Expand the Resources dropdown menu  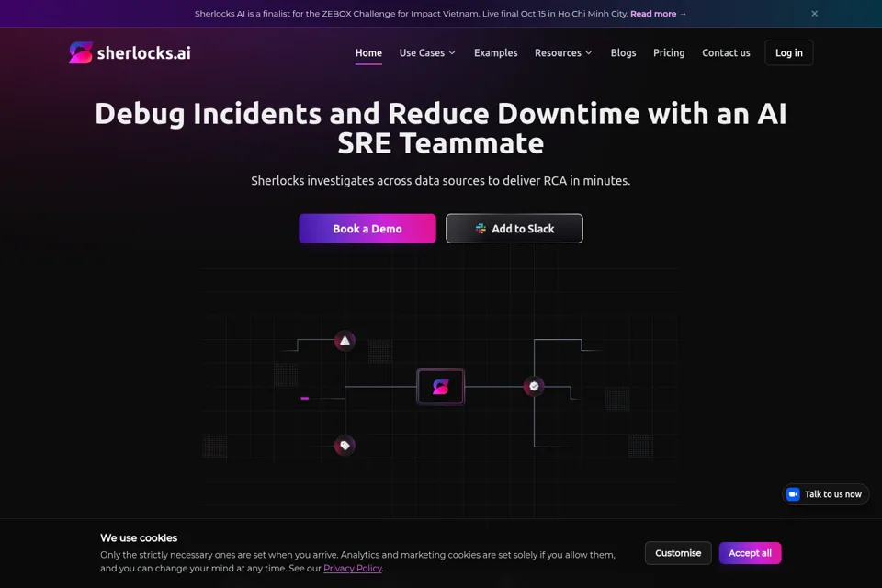pos(563,53)
